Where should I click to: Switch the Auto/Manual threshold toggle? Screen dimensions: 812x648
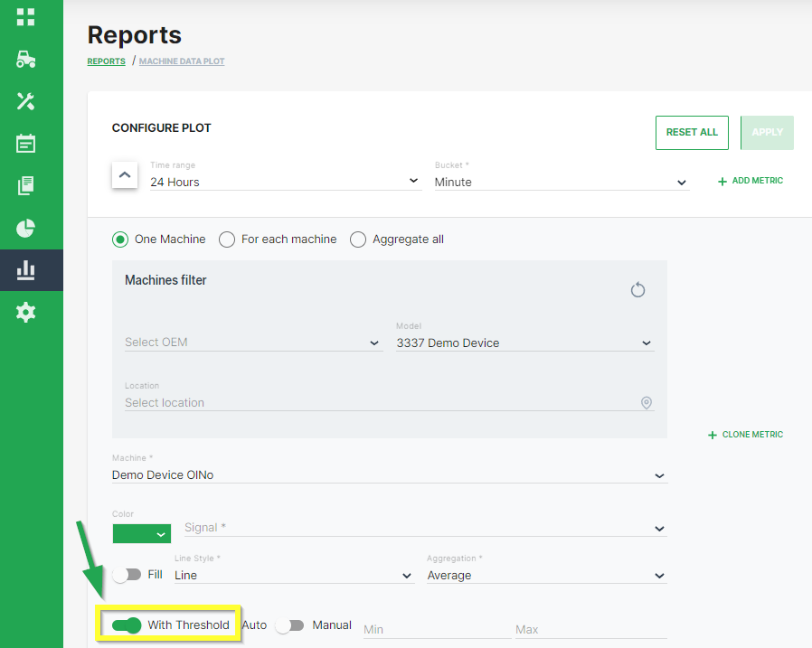(x=289, y=625)
